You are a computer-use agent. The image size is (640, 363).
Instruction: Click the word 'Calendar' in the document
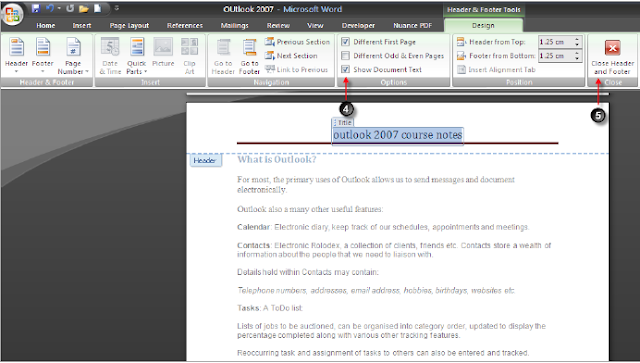click(253, 227)
